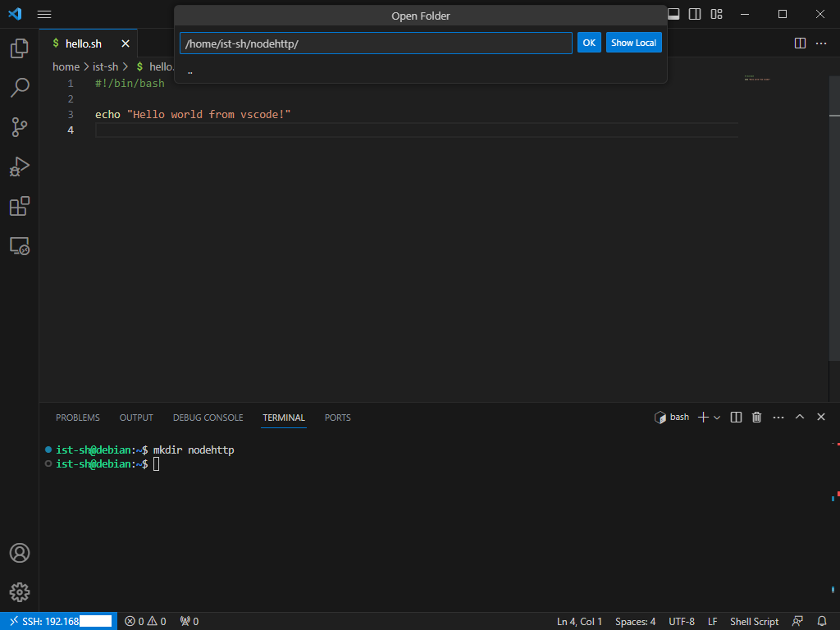Toggle the notifications bell in the status bar
The width and height of the screenshot is (840, 630).
click(x=820, y=621)
